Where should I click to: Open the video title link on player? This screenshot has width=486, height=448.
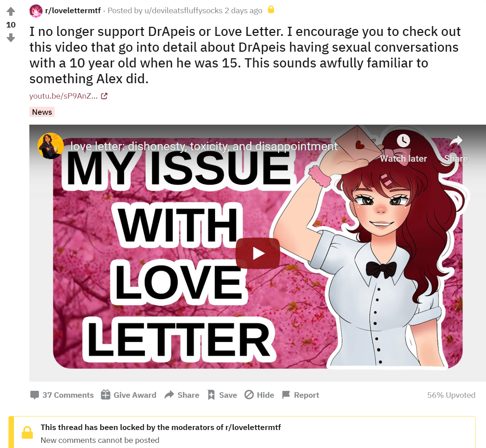click(x=204, y=147)
